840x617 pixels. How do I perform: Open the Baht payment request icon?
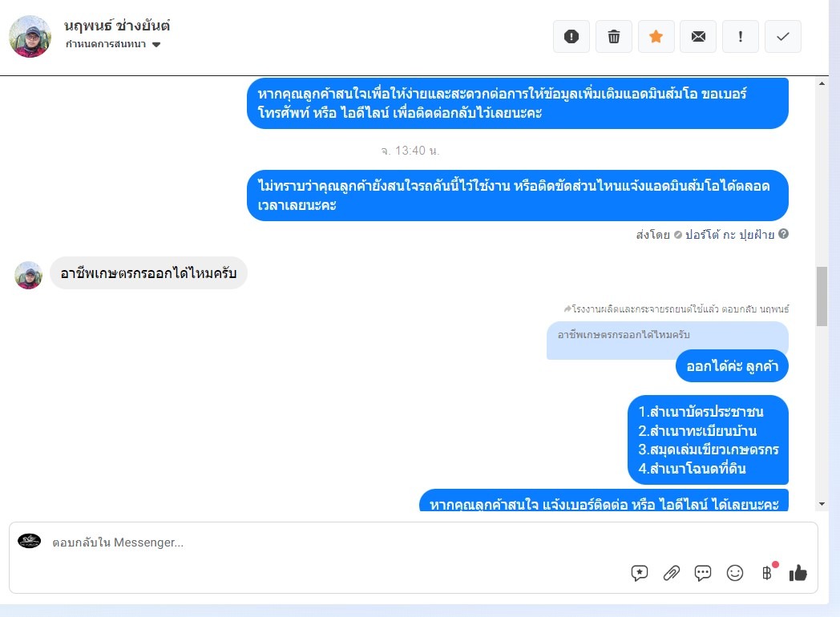tap(767, 573)
